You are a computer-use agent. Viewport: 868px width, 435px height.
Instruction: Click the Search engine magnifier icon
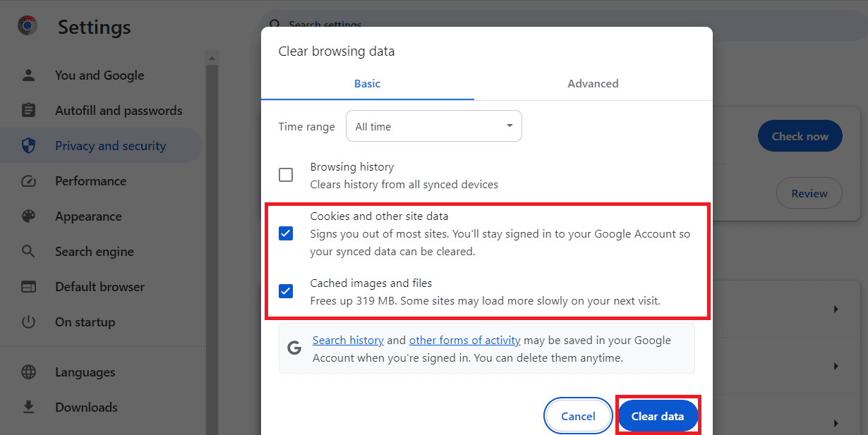click(x=28, y=251)
